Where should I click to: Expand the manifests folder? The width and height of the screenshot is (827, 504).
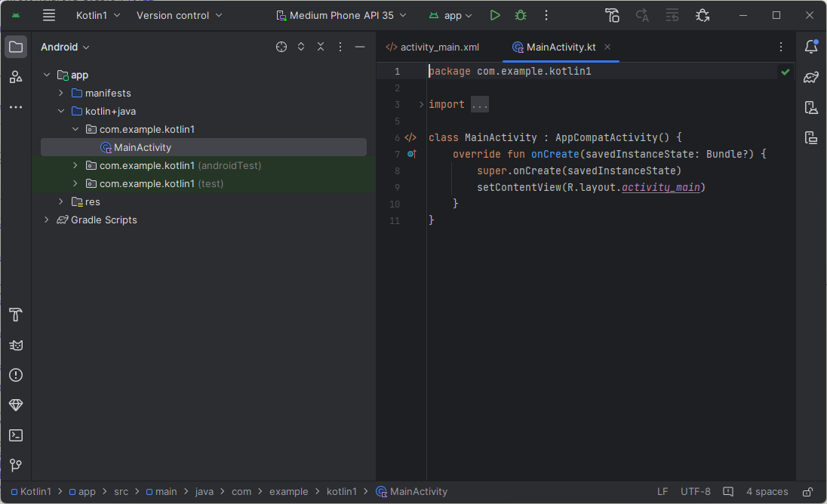(61, 94)
